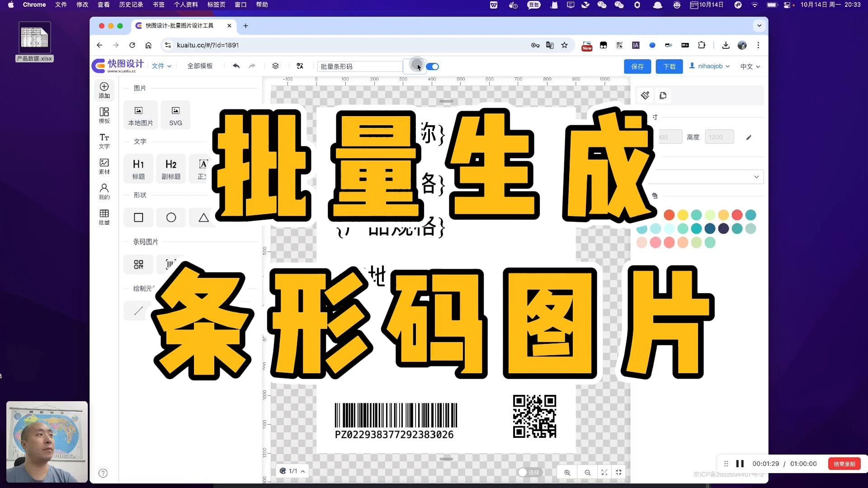Open the 全部模板 templates menu

[200, 66]
